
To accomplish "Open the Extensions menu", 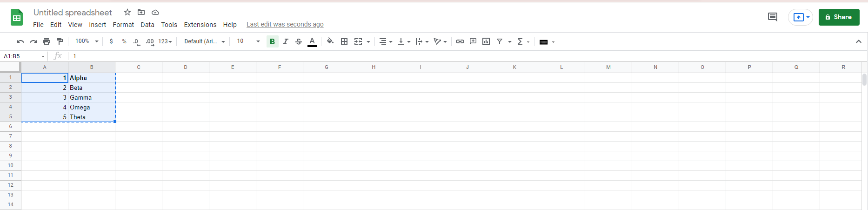I will coord(200,25).
